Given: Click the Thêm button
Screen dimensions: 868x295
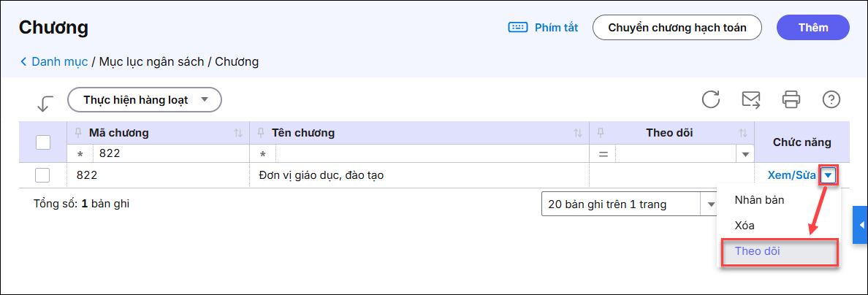Looking at the screenshot, I should click(x=812, y=28).
